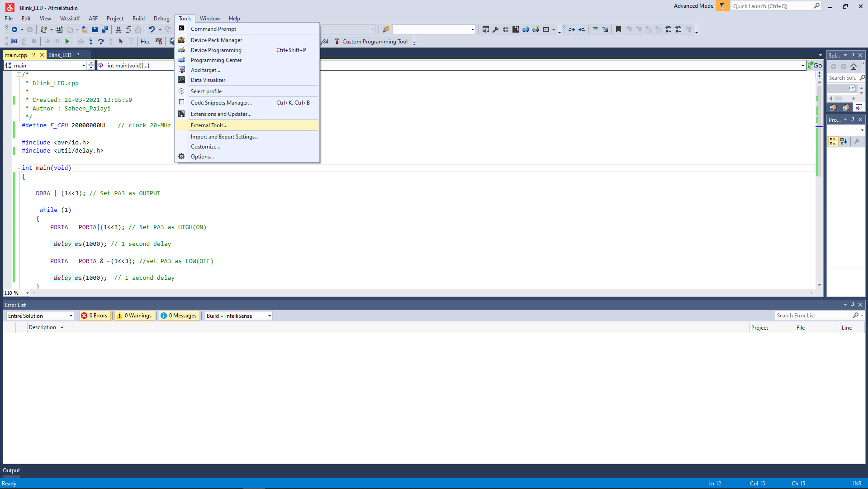Image resolution: width=868 pixels, height=489 pixels.
Task: Click Code Snippets Manager... menu item
Action: pos(247,103)
